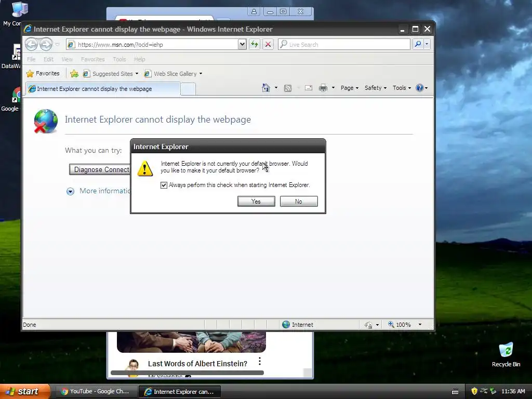Click the video thumbnail in the Chrome window
Screen dimensions: 532x399
coord(191,342)
